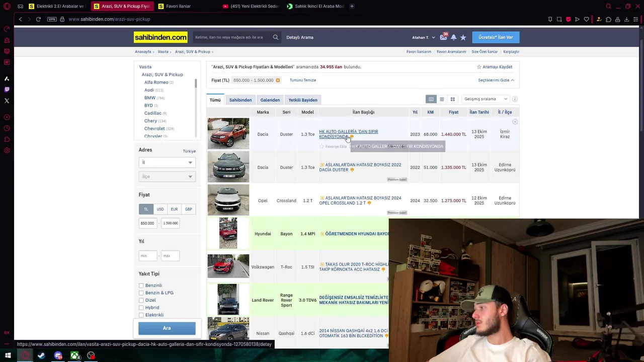Click the bookmark heart icon in address bar
The width and height of the screenshot is (644, 362).
click(586, 19)
